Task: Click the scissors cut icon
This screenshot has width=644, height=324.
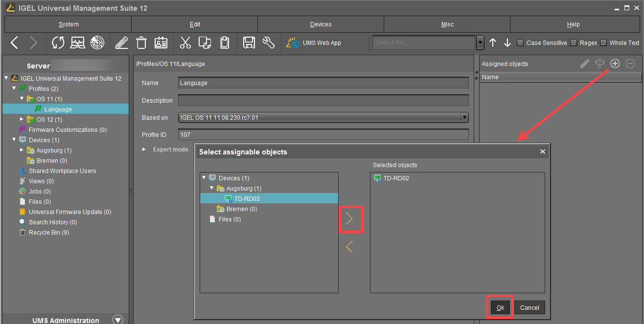Action: pyautogui.click(x=185, y=43)
